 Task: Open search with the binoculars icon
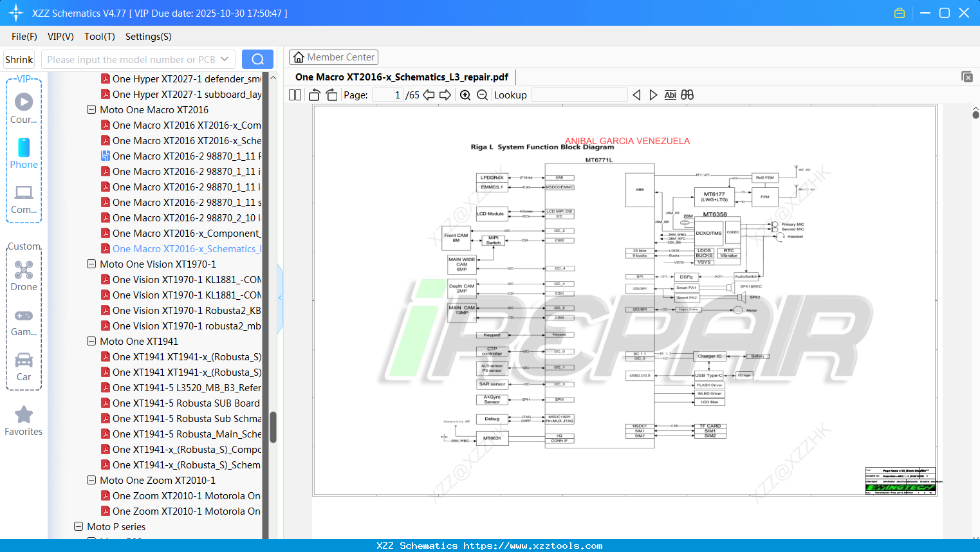[x=687, y=95]
